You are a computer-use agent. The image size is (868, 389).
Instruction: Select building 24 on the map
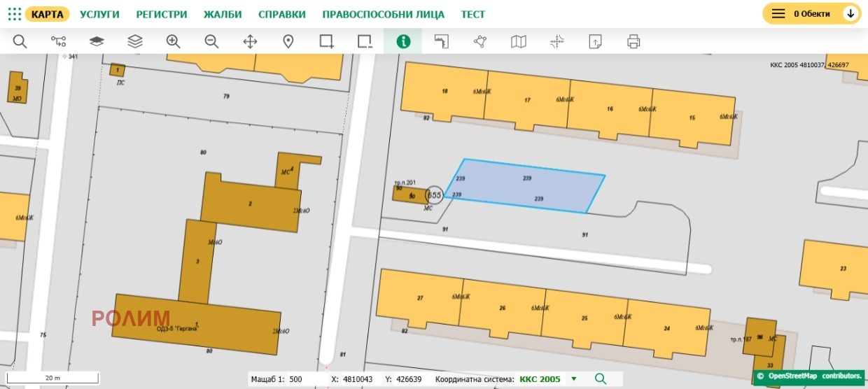666,328
